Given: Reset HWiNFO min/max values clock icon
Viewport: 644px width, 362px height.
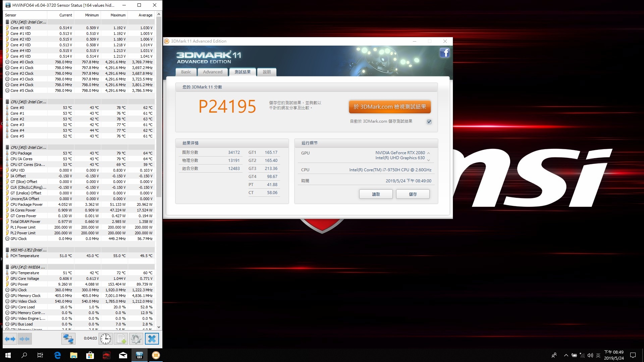Looking at the screenshot, I should (106, 339).
